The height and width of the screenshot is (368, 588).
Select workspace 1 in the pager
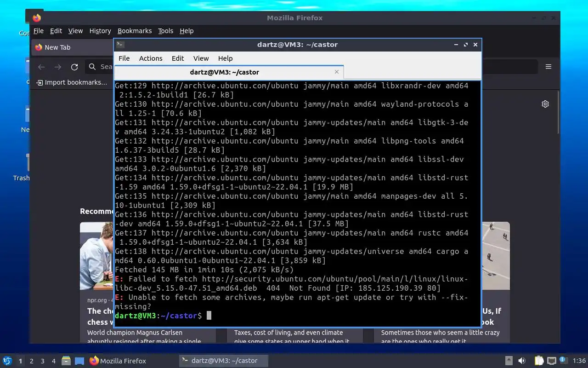pyautogui.click(x=20, y=361)
